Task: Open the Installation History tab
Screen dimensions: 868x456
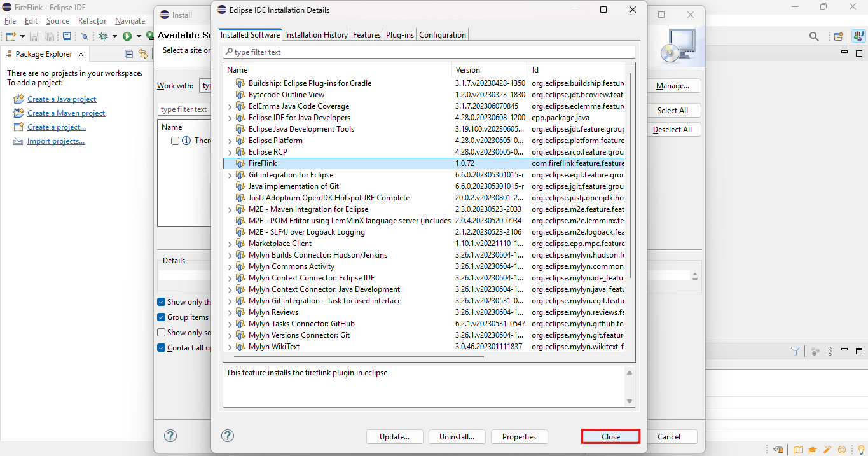Action: 316,35
